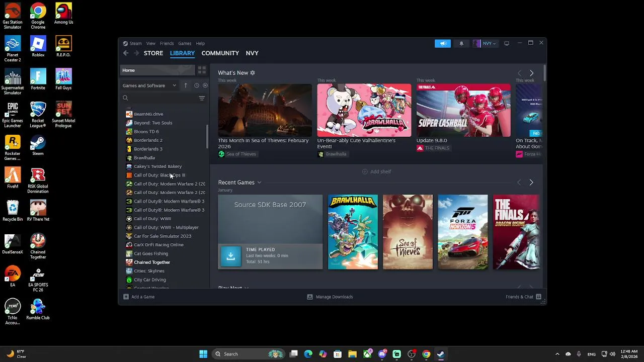Screen dimensions: 644x362
Task: Open File Explorer from taskbar
Action: pyautogui.click(x=352, y=354)
